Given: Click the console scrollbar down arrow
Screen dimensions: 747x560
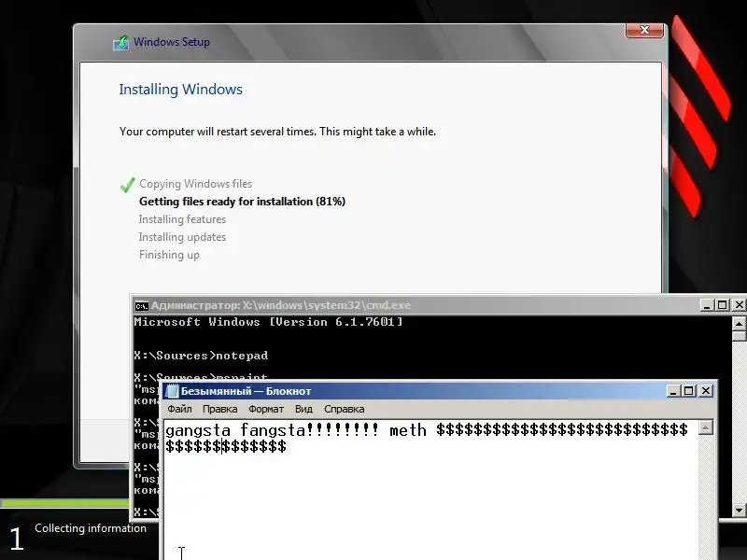Looking at the screenshot, I should tap(739, 510).
